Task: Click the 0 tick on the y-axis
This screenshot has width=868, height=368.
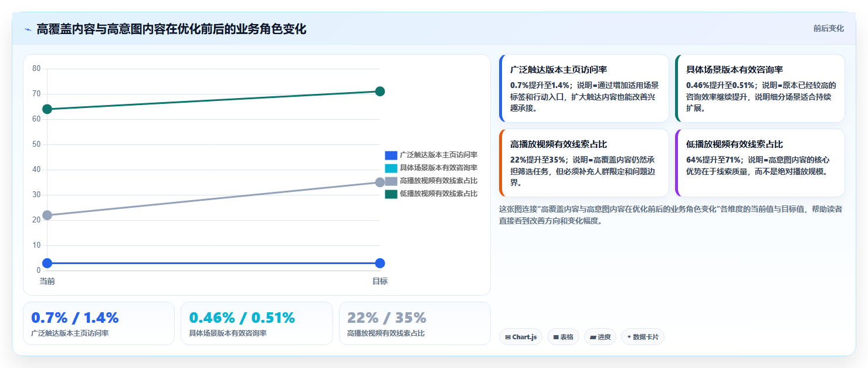Action: click(39, 271)
